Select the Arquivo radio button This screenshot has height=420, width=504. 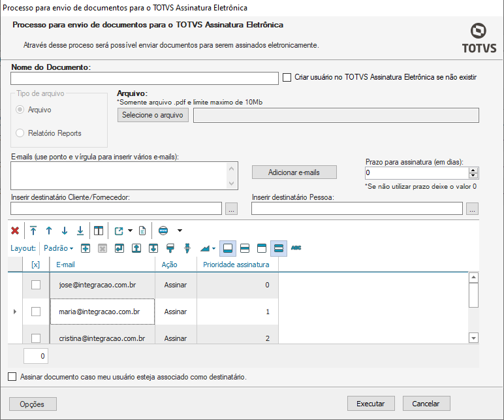pos(20,110)
